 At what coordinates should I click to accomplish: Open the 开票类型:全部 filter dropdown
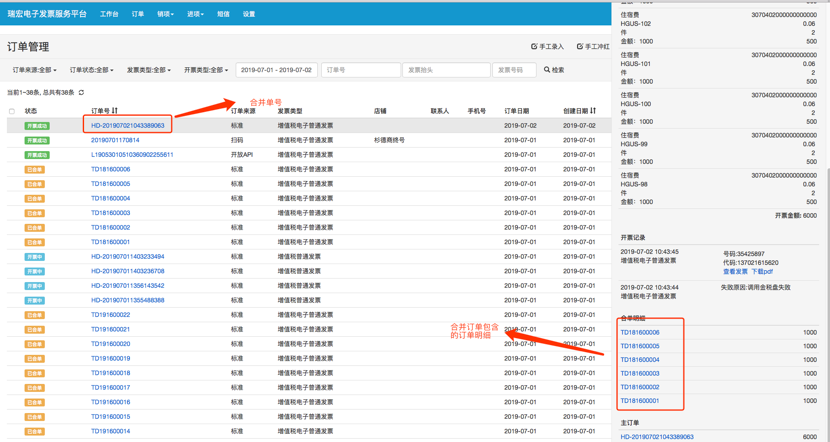point(206,70)
